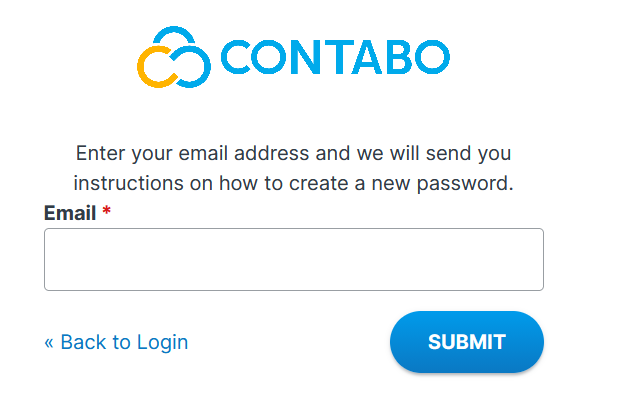Screen dimensions: 623x405
Task: Click the « arrow before Back to Login
Action: (x=49, y=342)
